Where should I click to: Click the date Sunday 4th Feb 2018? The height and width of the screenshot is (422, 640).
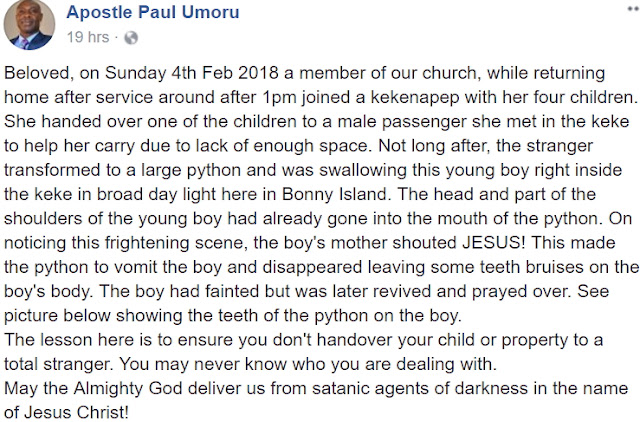point(192,73)
